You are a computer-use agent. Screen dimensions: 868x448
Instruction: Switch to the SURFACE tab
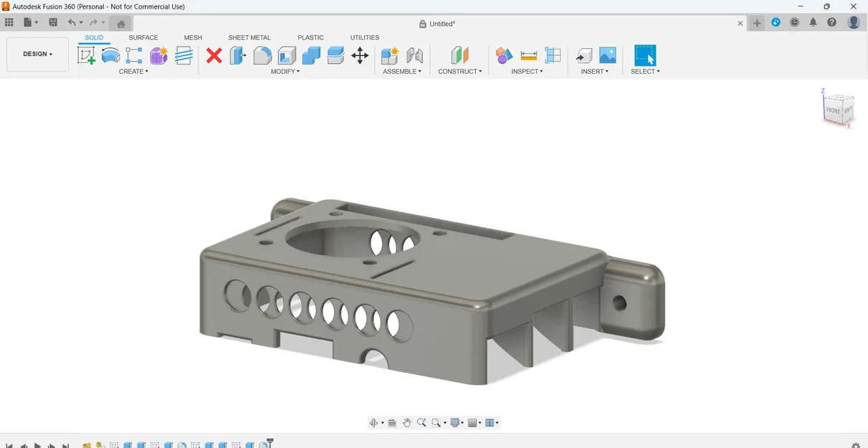[143, 37]
